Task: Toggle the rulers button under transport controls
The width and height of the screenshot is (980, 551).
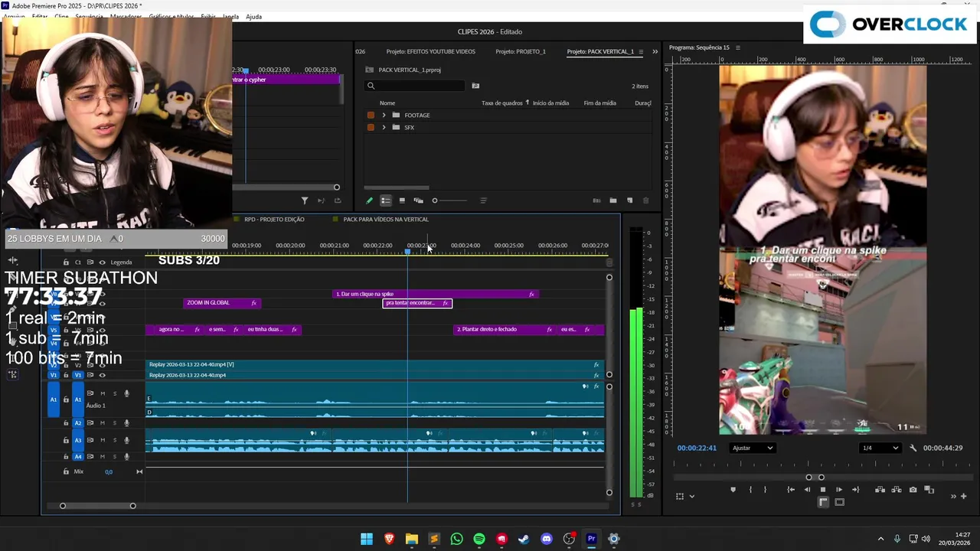Action: point(823,502)
